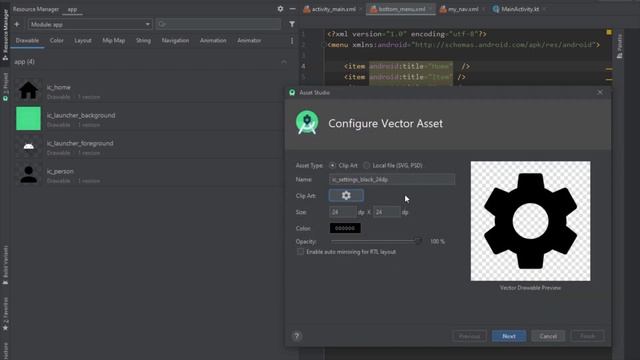This screenshot has height=360, width=640.
Task: Switch to the Color tab
Action: coord(56,40)
